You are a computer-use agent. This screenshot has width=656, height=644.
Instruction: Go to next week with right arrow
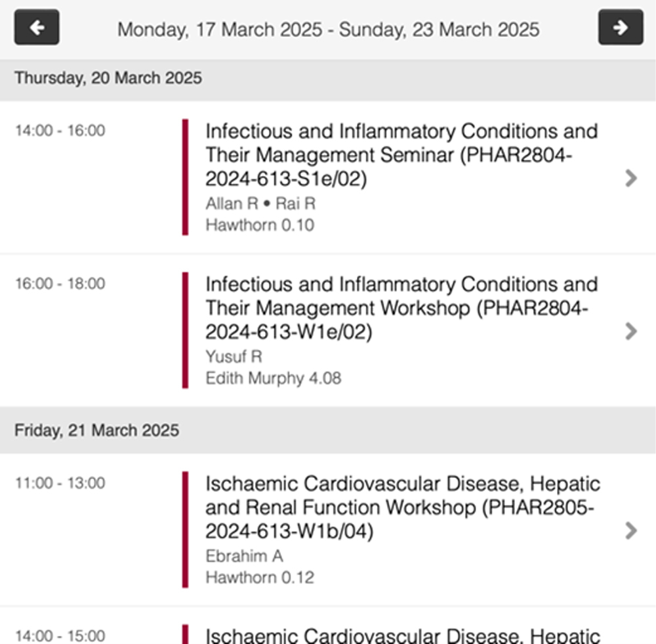[x=621, y=27]
